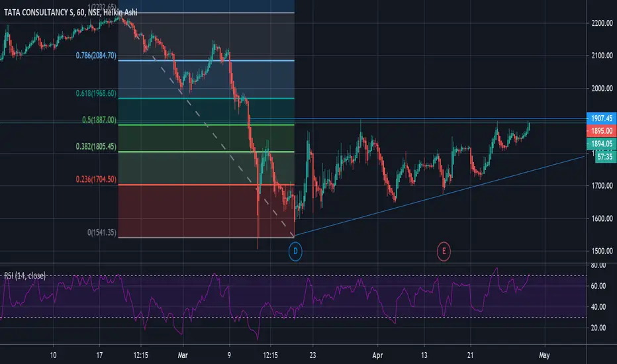Click the 2100.00 price axis label
The width and height of the screenshot is (617, 364).
(x=602, y=56)
